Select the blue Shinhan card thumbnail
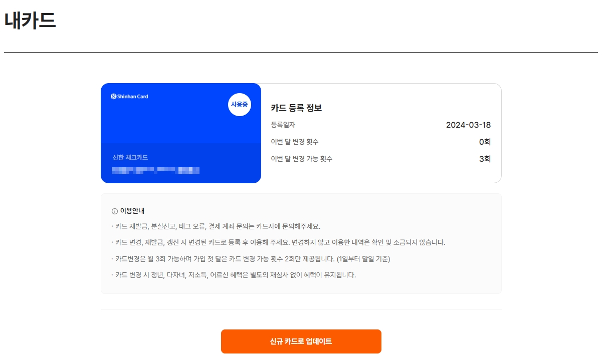The image size is (604, 364). (x=181, y=133)
